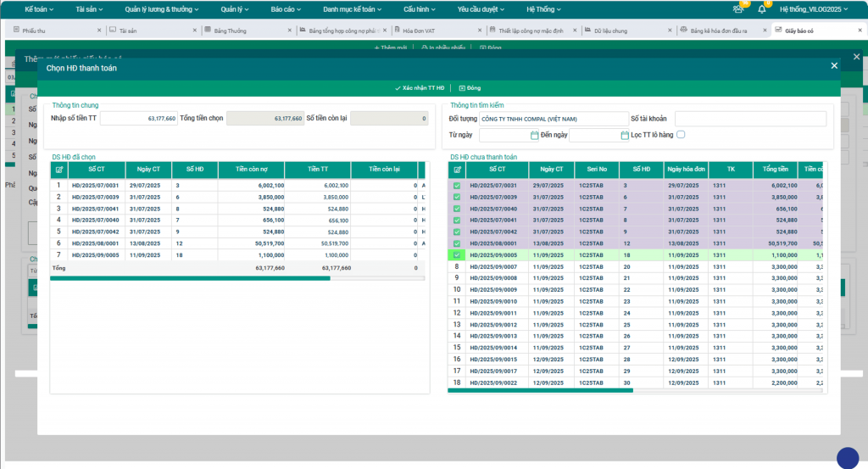The width and height of the screenshot is (868, 469).
Task: Close the Giấy báo có tab
Action: pyautogui.click(x=860, y=30)
